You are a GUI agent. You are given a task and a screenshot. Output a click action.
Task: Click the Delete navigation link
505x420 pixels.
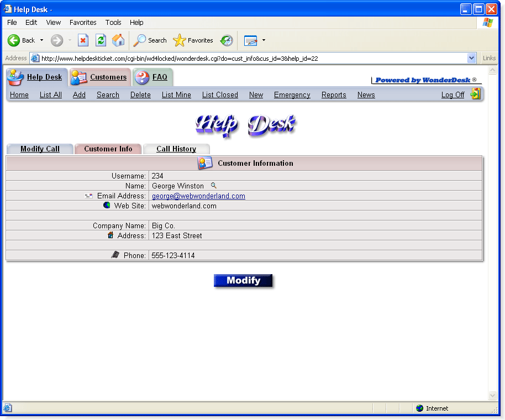[140, 95]
